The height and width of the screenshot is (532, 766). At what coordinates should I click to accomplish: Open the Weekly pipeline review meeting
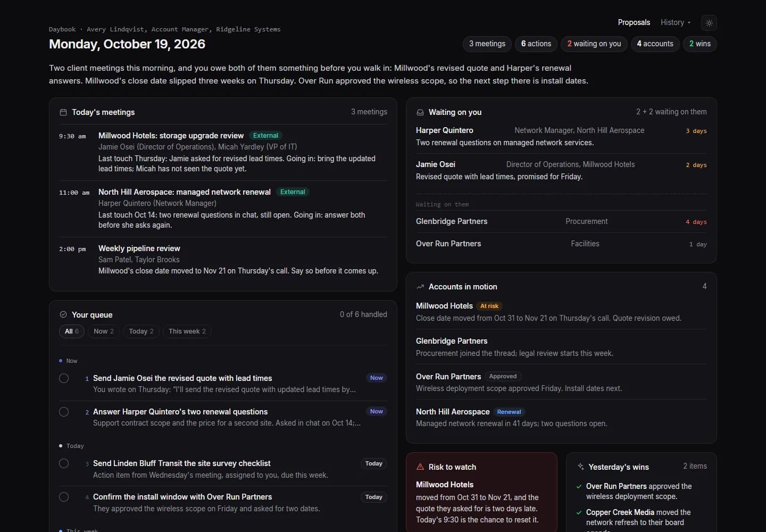(223, 260)
